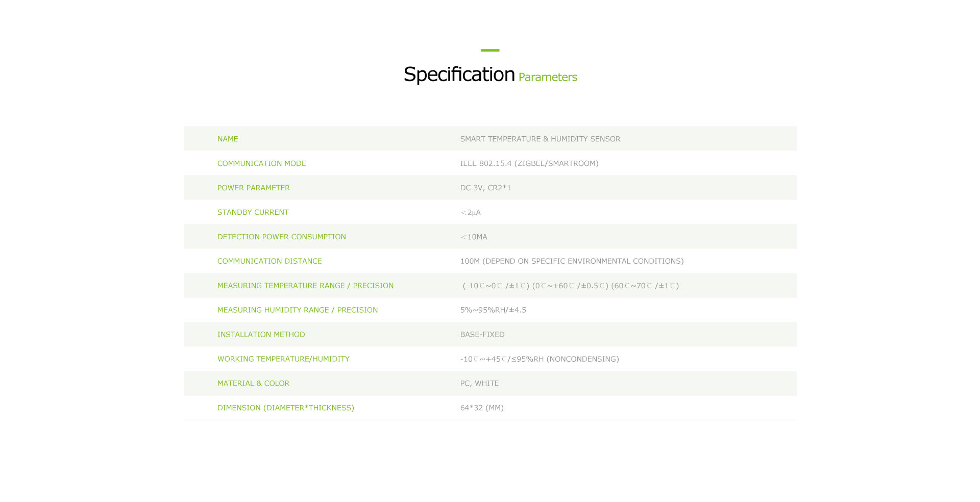
Task: Click the 100M distance value text
Action: (572, 261)
